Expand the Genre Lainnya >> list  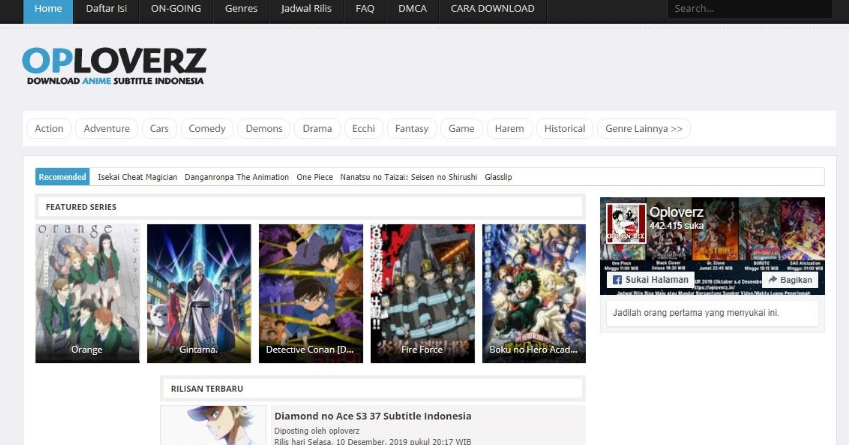click(644, 129)
